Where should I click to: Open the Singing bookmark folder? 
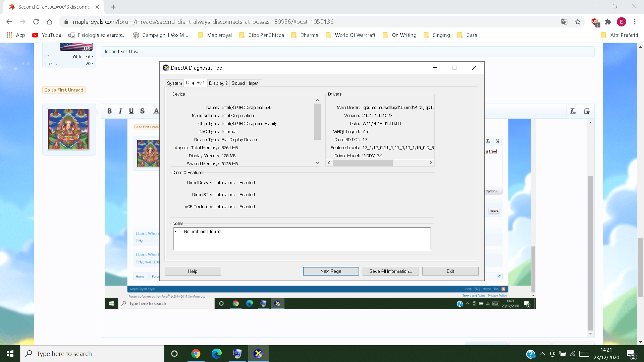(x=437, y=35)
